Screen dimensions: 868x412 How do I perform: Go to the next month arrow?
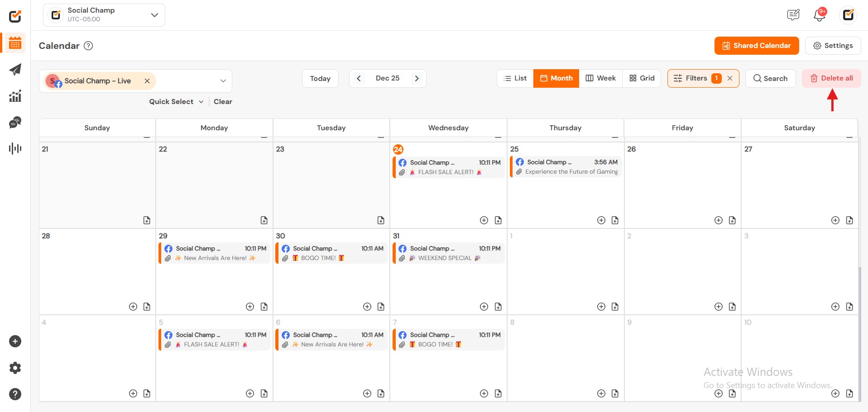pos(417,78)
